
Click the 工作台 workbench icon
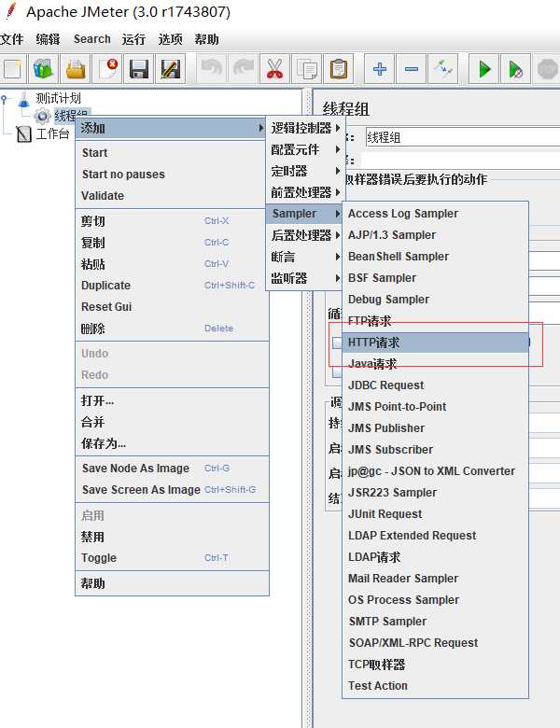[23, 134]
